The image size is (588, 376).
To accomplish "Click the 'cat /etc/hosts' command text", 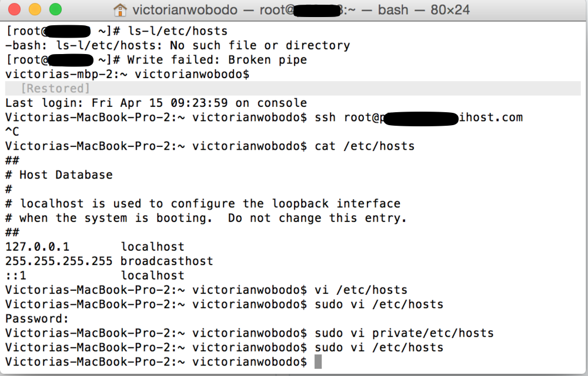I will tap(365, 146).
